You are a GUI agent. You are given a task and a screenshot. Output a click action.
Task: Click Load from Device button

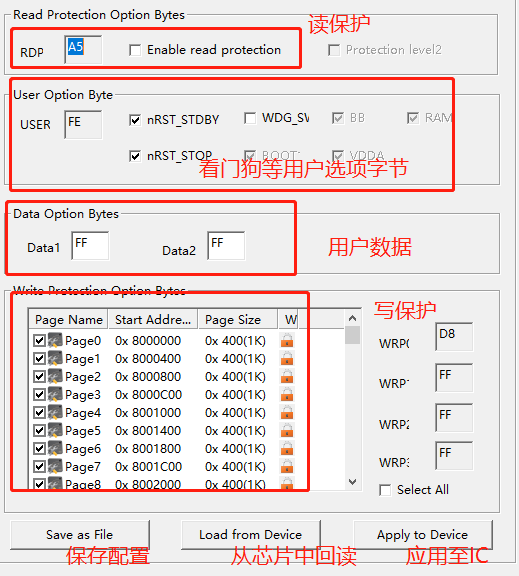click(x=251, y=535)
